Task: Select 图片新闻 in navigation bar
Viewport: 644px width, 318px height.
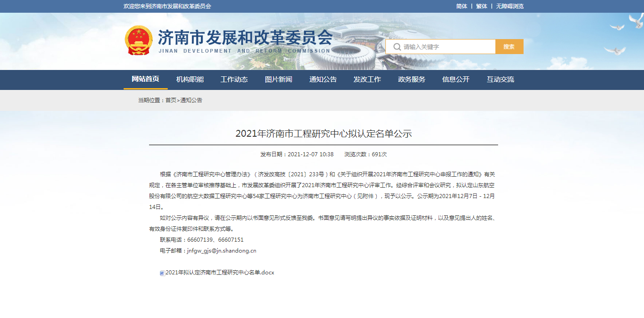Action: 279,79
